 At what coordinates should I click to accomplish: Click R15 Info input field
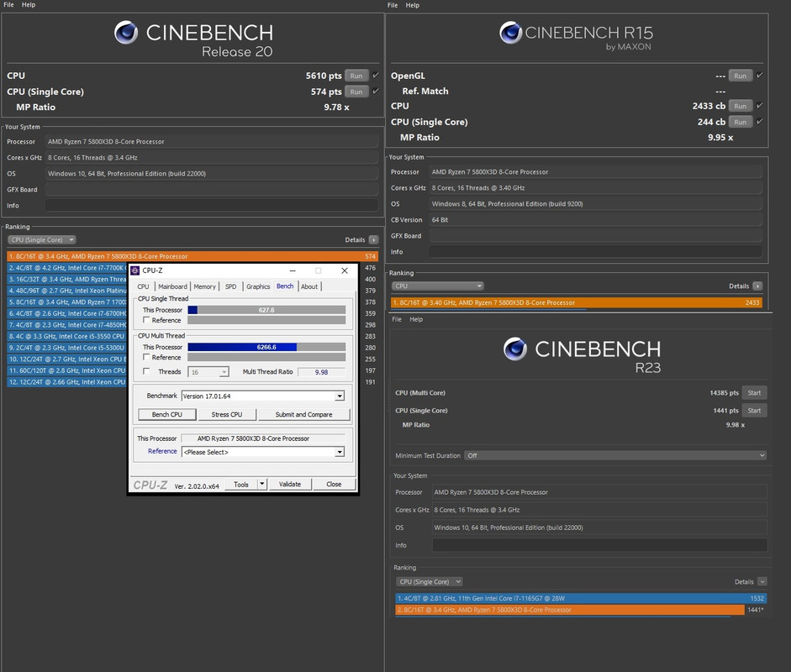click(x=596, y=251)
